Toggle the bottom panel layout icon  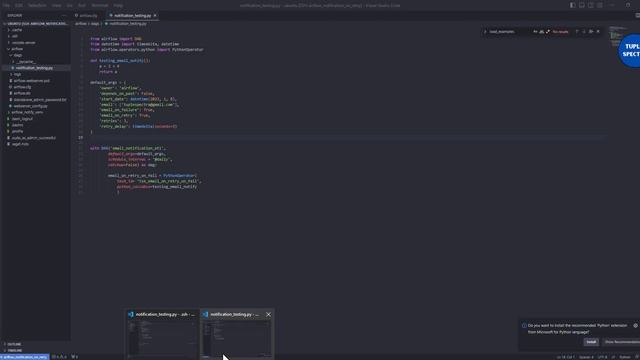(x=582, y=5)
